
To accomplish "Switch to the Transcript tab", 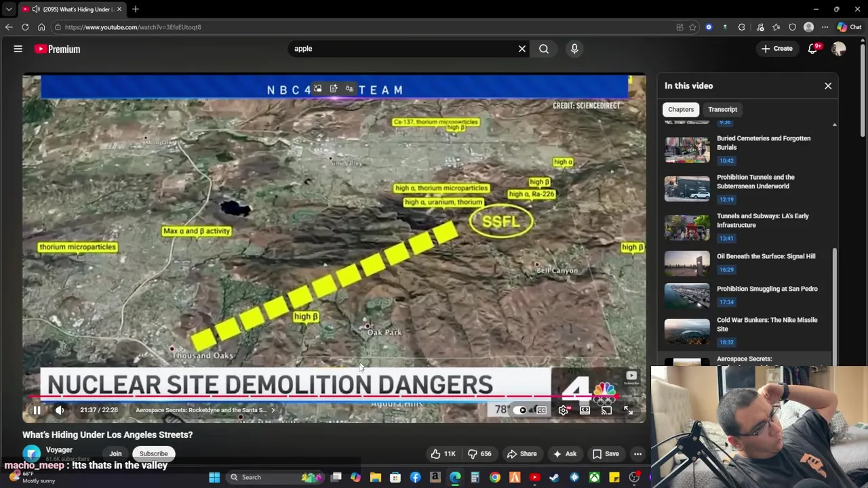I will [723, 109].
